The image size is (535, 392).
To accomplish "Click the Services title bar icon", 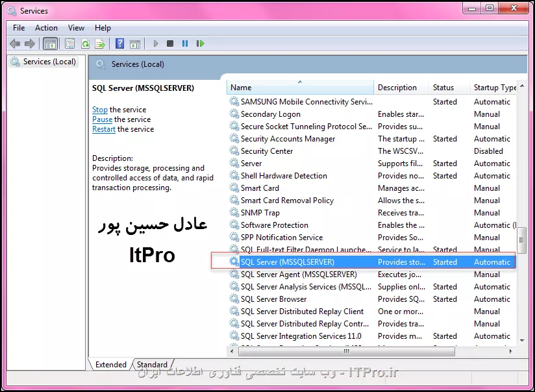I will tap(12, 11).
